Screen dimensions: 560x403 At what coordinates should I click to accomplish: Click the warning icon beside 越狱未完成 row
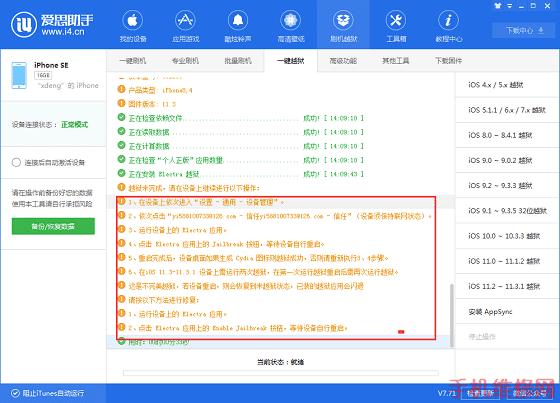click(121, 187)
